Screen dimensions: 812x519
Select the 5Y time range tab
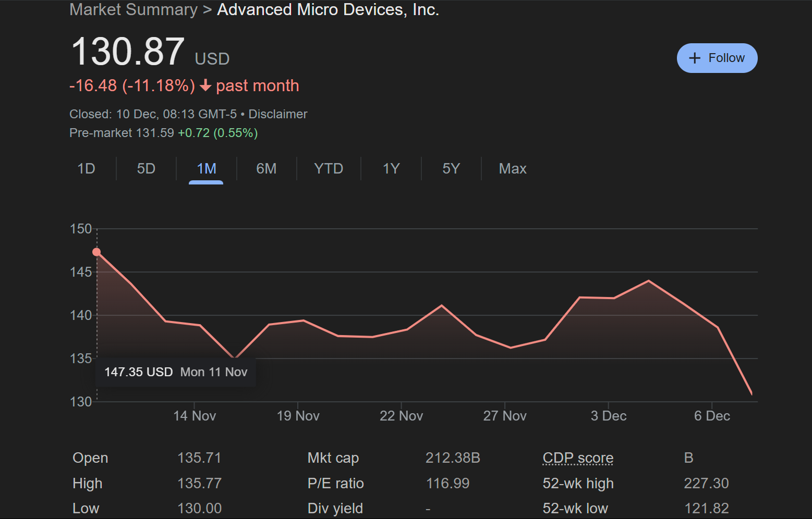[x=451, y=169]
